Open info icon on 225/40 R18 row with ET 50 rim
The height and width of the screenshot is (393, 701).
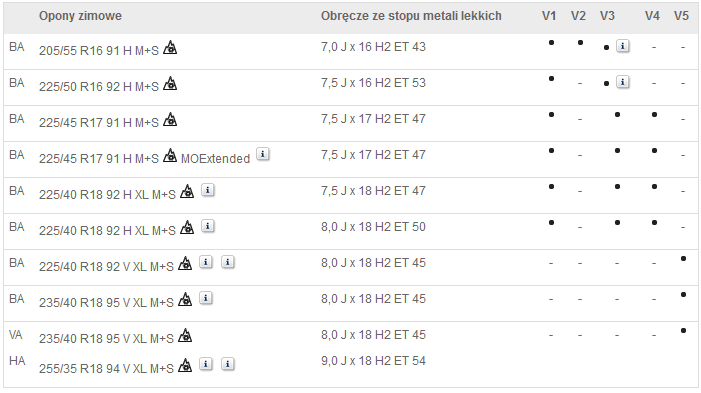(208, 226)
